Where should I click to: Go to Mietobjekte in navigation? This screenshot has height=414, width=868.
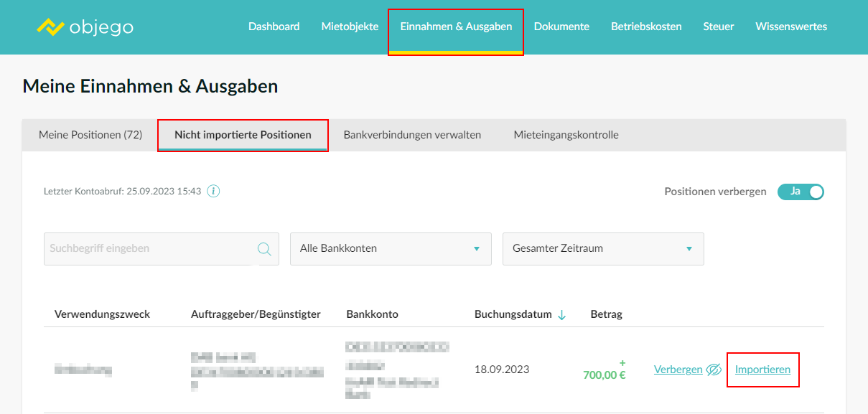point(350,27)
